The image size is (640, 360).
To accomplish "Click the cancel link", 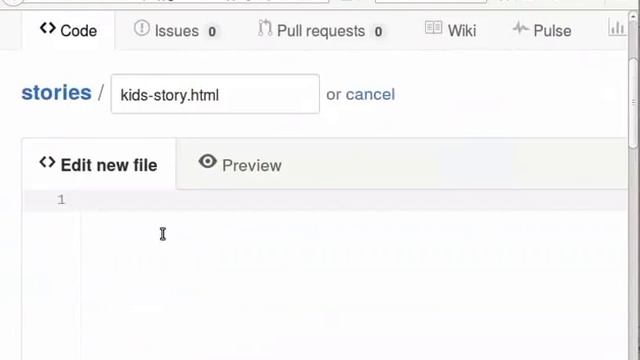I will pyautogui.click(x=370, y=94).
